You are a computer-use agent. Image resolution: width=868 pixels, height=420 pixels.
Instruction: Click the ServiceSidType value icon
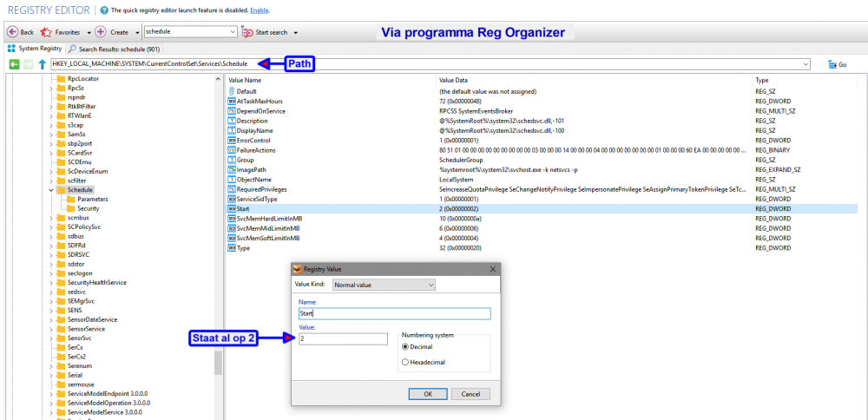[232, 199]
